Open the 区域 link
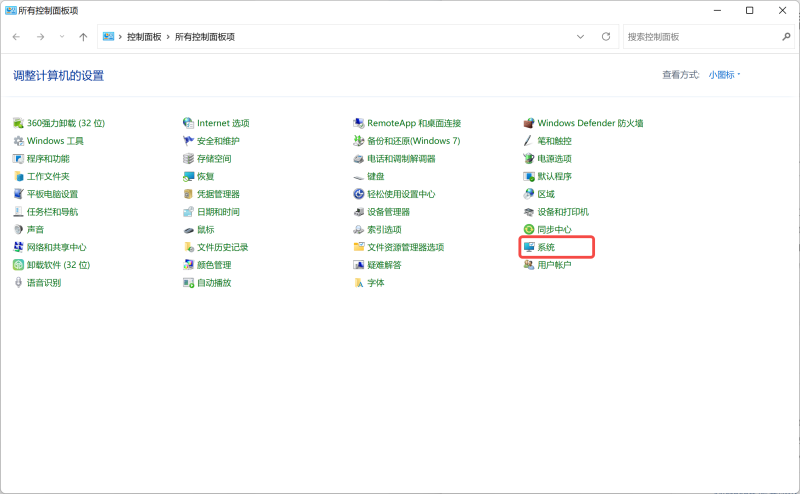 pyautogui.click(x=546, y=194)
